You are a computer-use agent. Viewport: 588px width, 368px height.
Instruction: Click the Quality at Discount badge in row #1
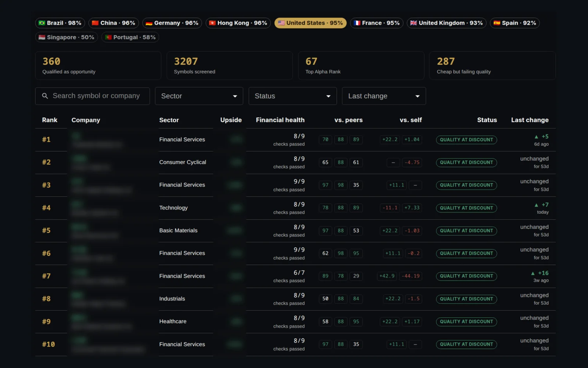pos(466,140)
